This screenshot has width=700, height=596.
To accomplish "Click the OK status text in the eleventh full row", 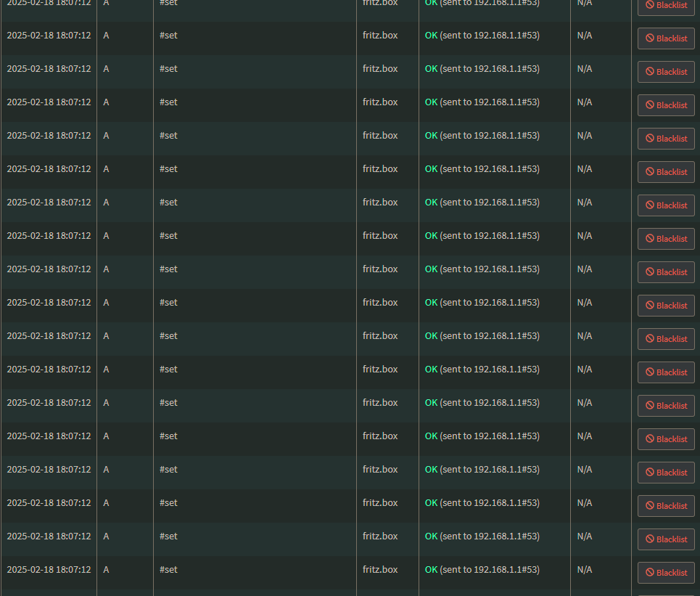I will pyautogui.click(x=431, y=370).
